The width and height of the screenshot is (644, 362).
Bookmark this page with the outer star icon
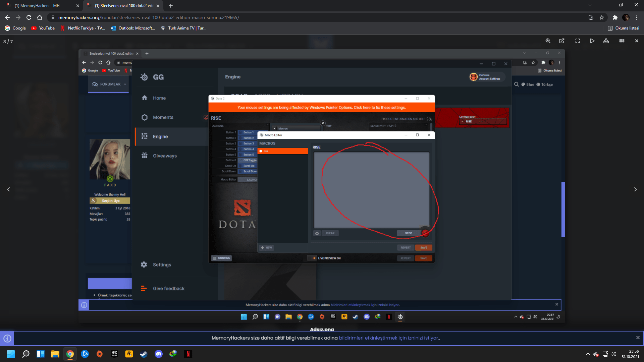click(x=602, y=17)
